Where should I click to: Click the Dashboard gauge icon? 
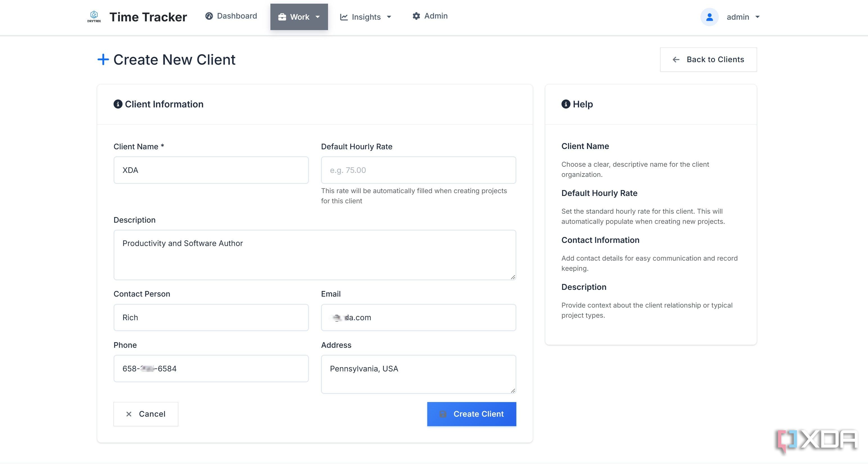click(x=209, y=16)
